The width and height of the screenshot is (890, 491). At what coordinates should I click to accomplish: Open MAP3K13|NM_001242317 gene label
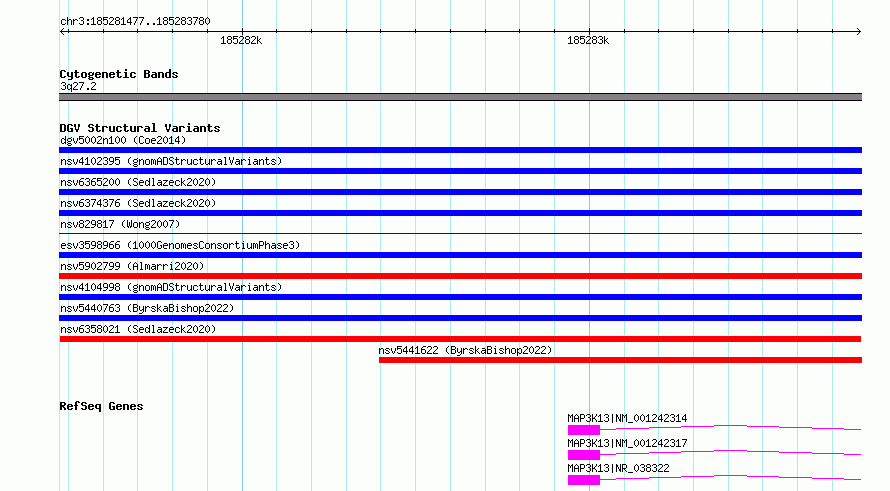tap(627, 443)
